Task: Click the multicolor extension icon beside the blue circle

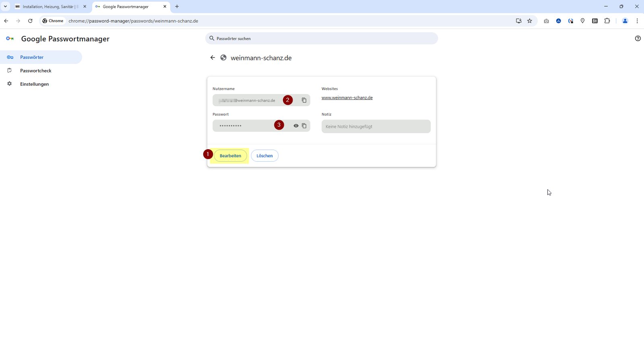Action: point(571,21)
